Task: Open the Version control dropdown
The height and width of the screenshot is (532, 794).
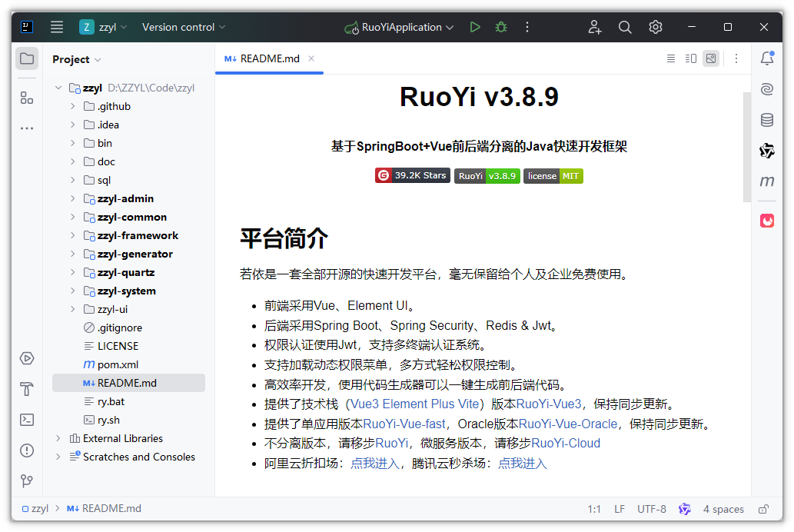Action: 183,28
